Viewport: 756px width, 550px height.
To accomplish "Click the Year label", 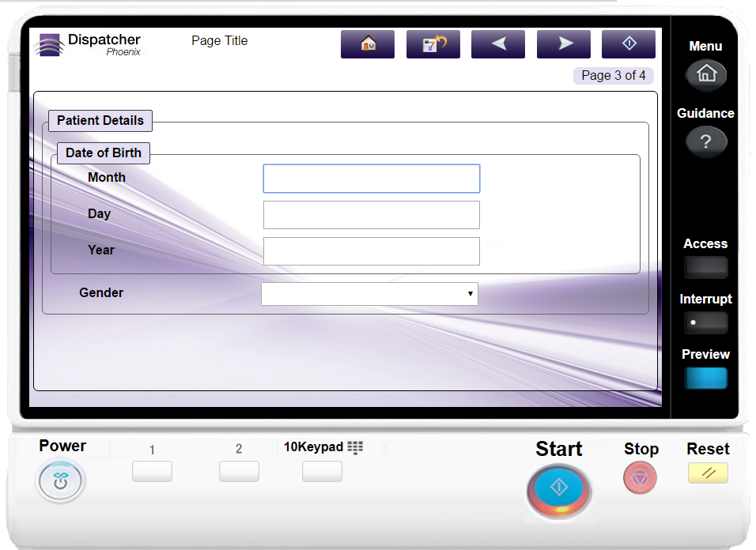I will coord(100,250).
